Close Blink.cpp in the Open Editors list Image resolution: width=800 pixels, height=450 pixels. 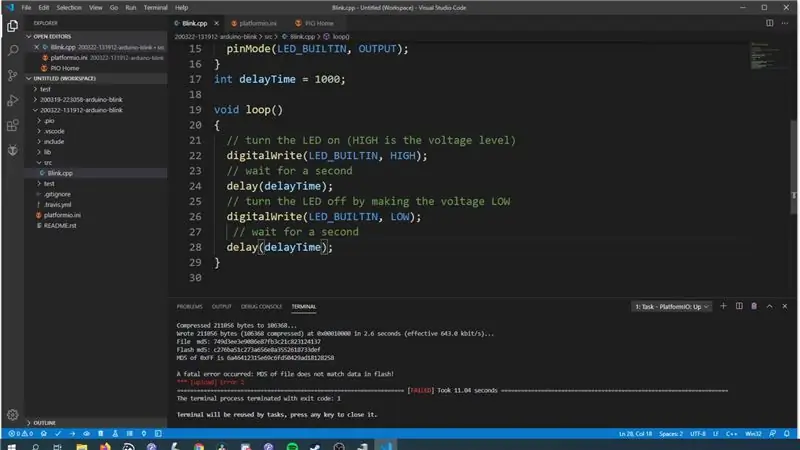36,47
